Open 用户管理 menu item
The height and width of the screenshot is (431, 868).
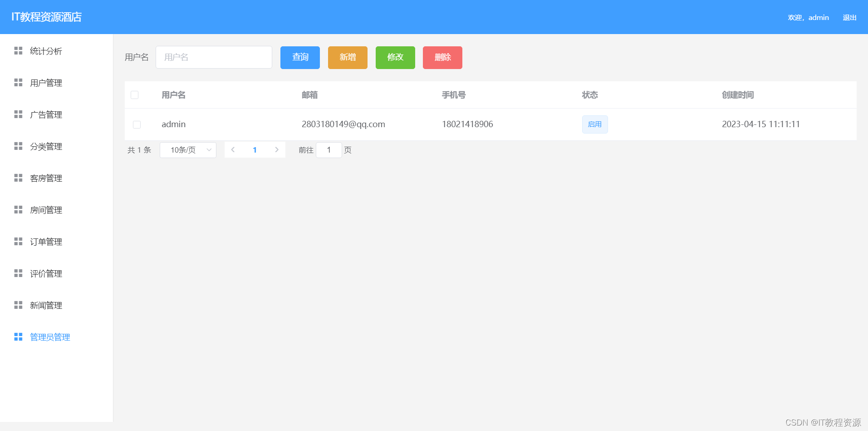pyautogui.click(x=56, y=83)
